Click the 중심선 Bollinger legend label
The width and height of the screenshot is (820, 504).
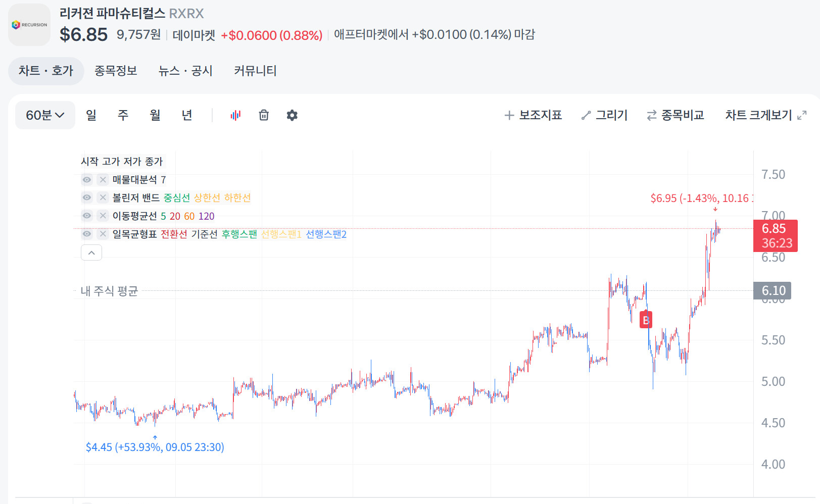coord(177,197)
